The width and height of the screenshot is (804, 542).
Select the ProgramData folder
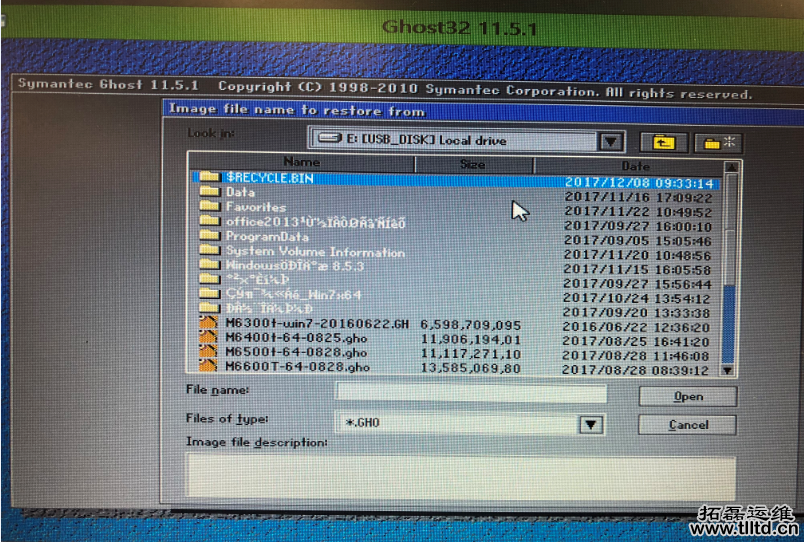point(262,237)
